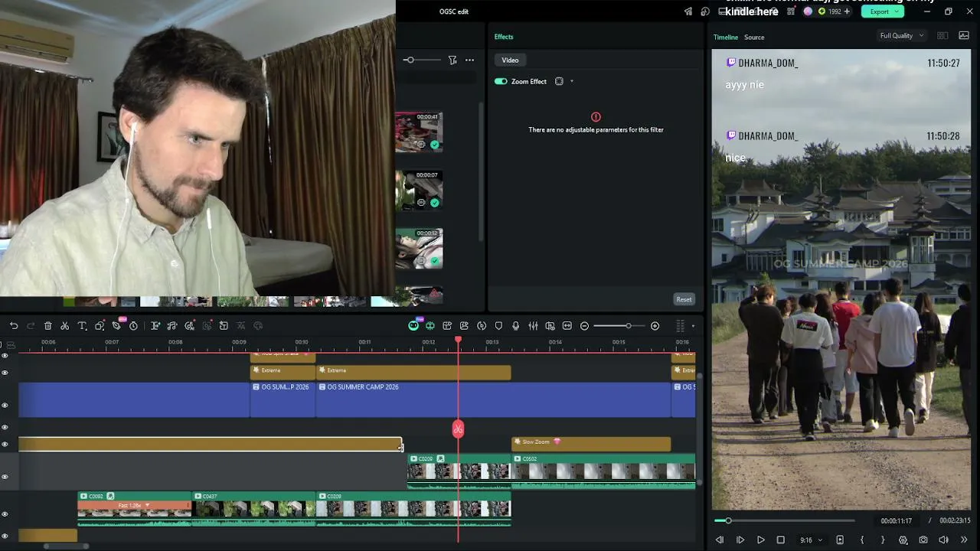
Task: Open the filter icon in media panel
Action: point(452,60)
